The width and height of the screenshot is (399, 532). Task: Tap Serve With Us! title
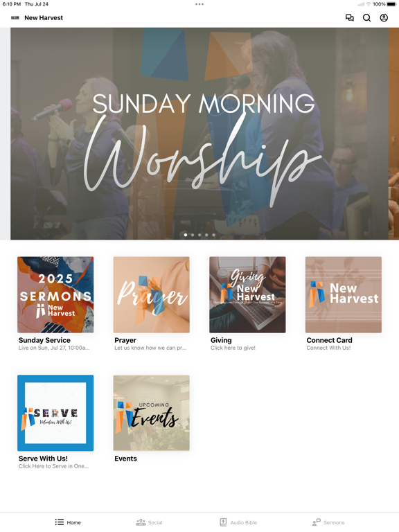[x=43, y=459]
